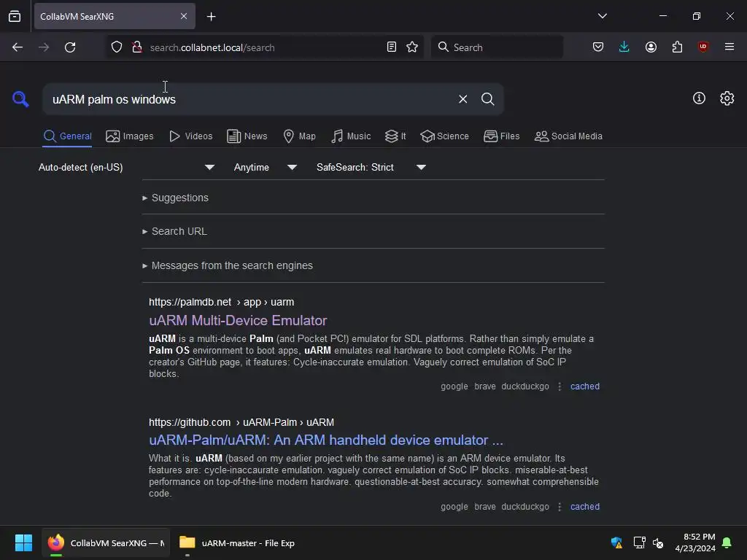Switch to the It tab
This screenshot has height=560, width=747.
tap(395, 136)
